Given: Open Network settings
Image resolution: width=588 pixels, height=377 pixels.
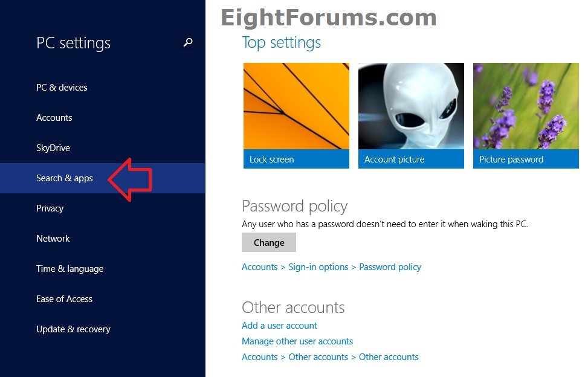Looking at the screenshot, I should coord(102,239).
